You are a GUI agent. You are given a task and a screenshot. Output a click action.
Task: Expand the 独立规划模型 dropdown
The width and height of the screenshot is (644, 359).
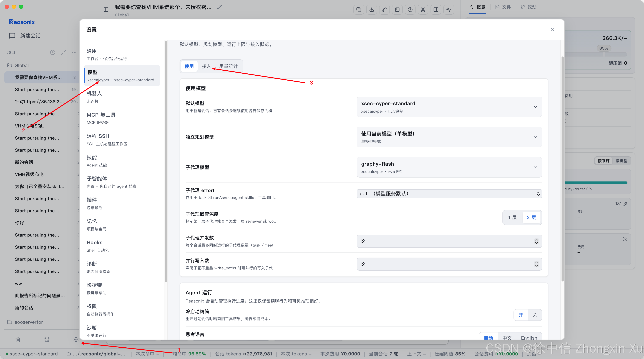click(x=449, y=137)
